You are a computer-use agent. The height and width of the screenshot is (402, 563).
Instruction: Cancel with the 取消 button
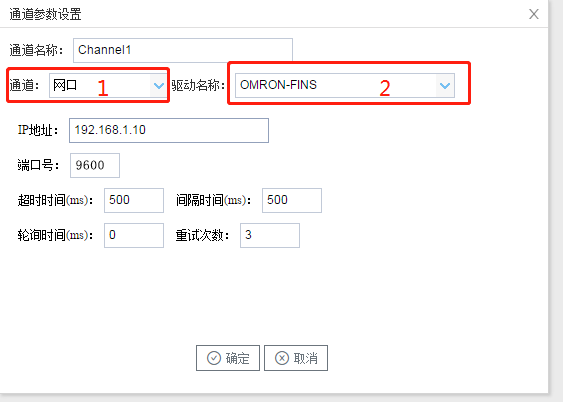296,358
